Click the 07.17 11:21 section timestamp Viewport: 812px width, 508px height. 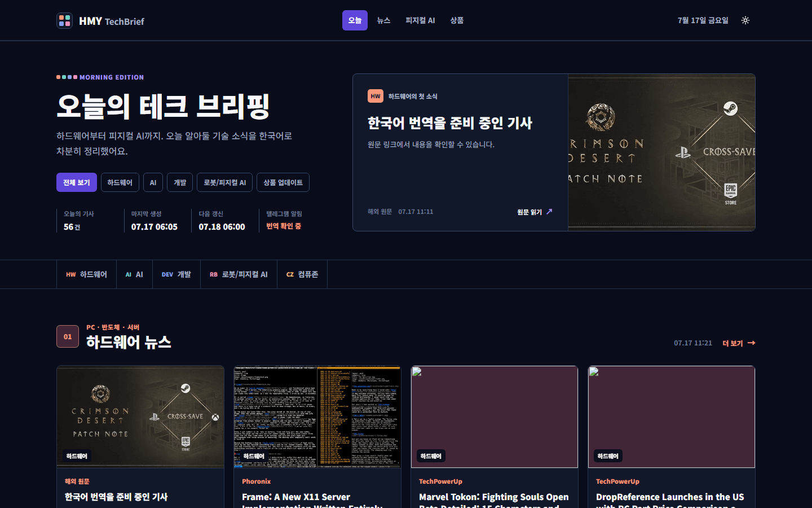(x=693, y=343)
